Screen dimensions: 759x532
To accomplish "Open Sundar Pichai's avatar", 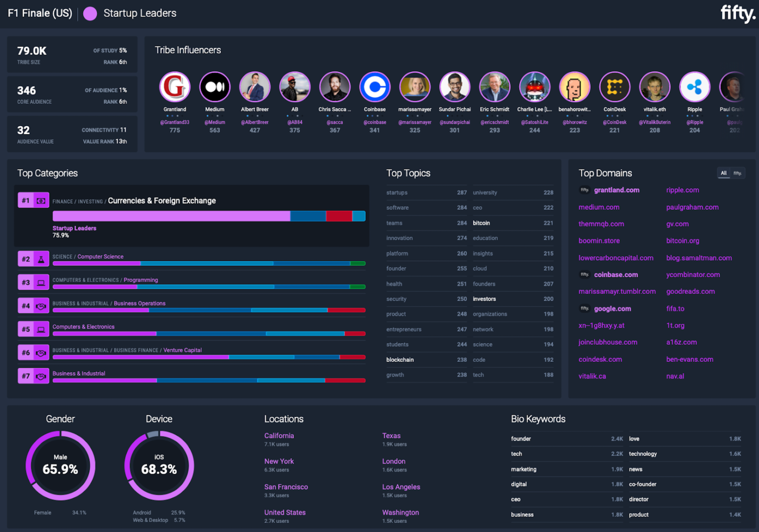I will pos(454,87).
